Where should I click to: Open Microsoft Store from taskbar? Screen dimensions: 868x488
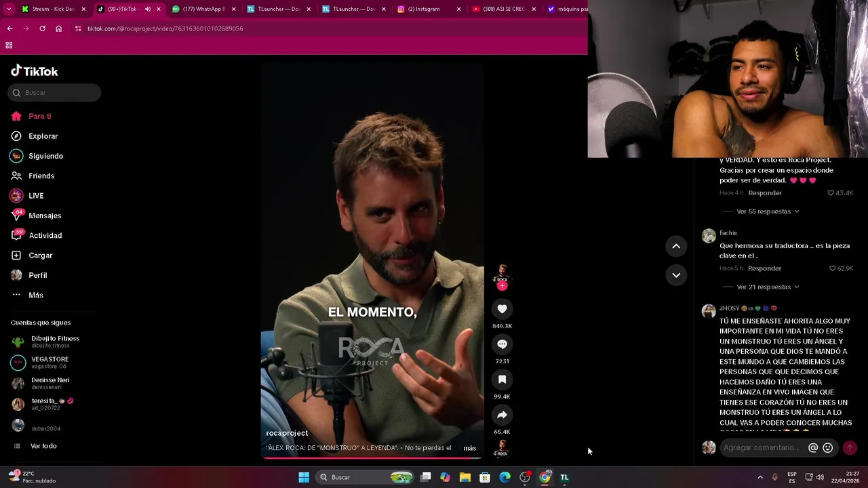tap(485, 477)
